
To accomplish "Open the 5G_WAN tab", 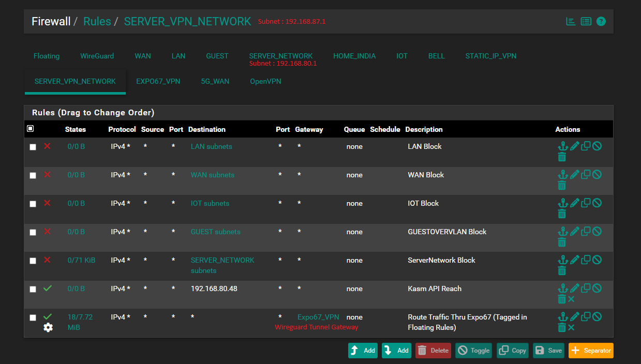I will [x=215, y=81].
